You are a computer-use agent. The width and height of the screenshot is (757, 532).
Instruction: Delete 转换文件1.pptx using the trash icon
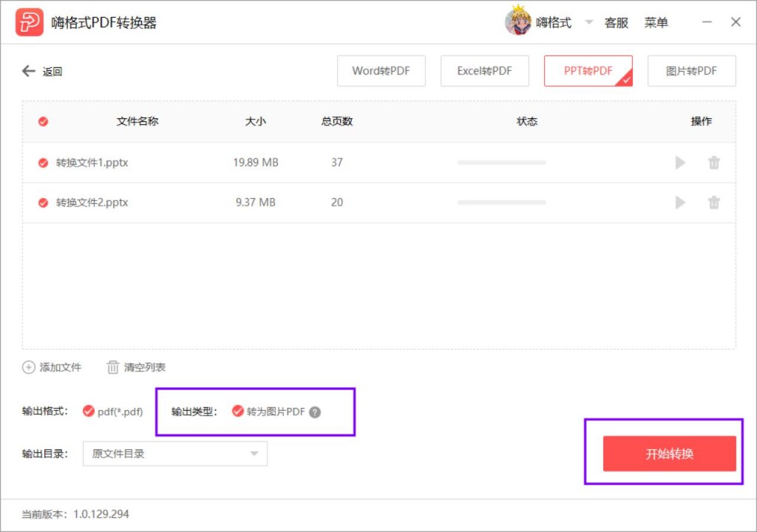(x=714, y=163)
